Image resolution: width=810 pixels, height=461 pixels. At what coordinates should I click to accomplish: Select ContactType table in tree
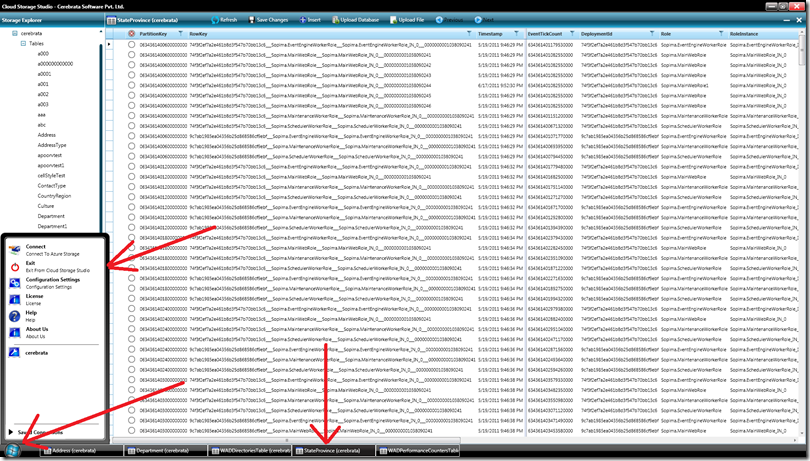click(x=52, y=186)
